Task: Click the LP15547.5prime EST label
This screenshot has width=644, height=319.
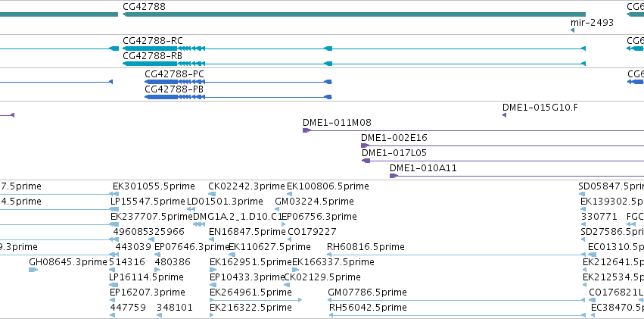Action: (x=148, y=202)
